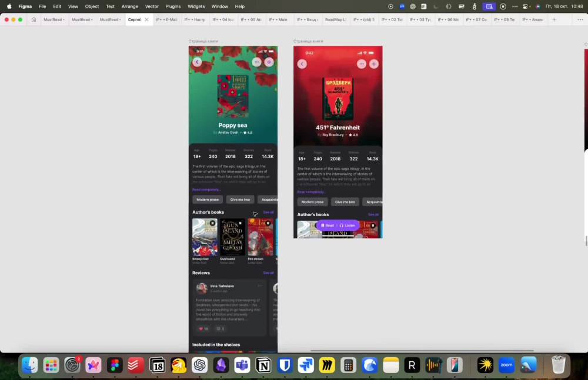This screenshot has width=588, height=380.
Task: Switch to the RoadMap tab
Action: pos(336,19)
